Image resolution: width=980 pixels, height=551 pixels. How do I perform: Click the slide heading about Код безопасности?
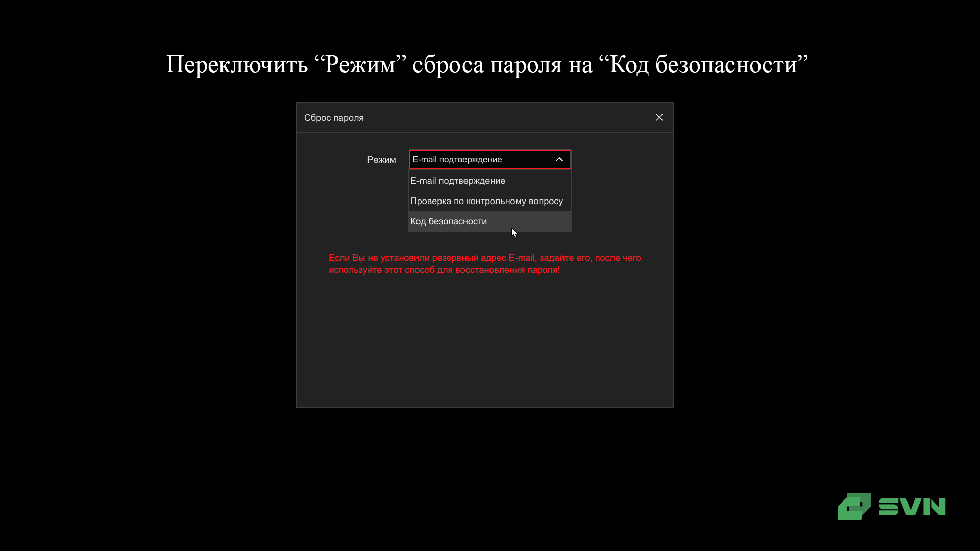point(487,65)
